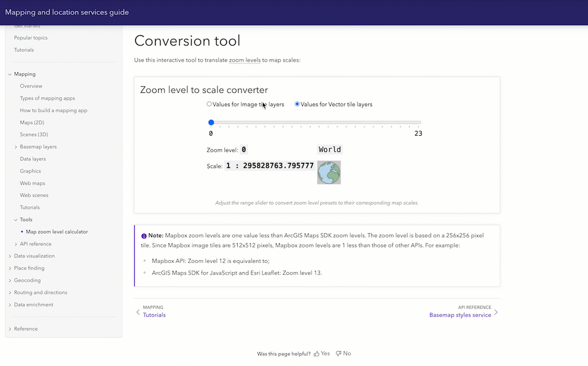Image resolution: width=588 pixels, height=366 pixels.
Task: Click left arrow beside Tutorials link
Action: coord(138,312)
